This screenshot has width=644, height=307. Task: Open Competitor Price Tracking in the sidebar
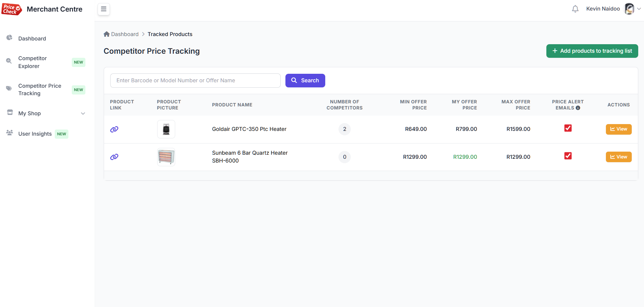[x=40, y=90]
